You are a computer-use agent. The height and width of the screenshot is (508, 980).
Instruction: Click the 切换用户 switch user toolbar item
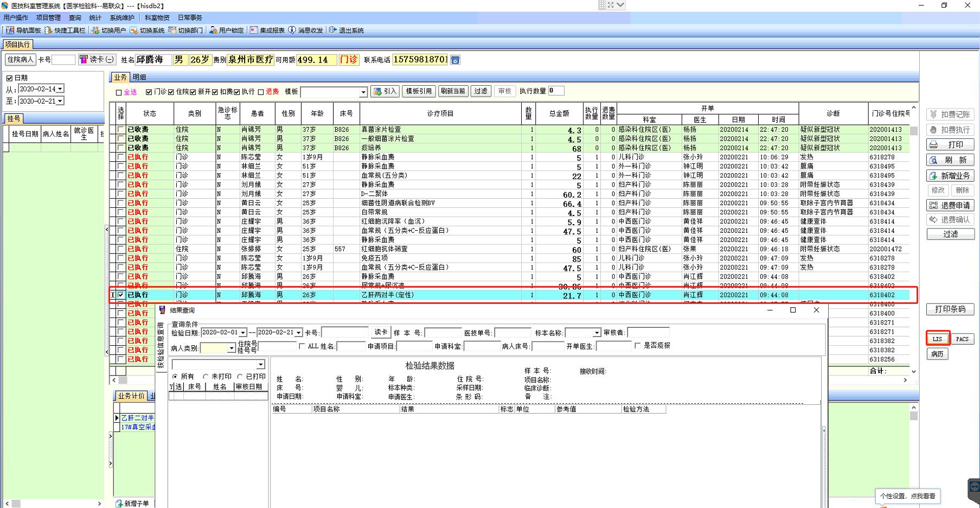point(109,30)
